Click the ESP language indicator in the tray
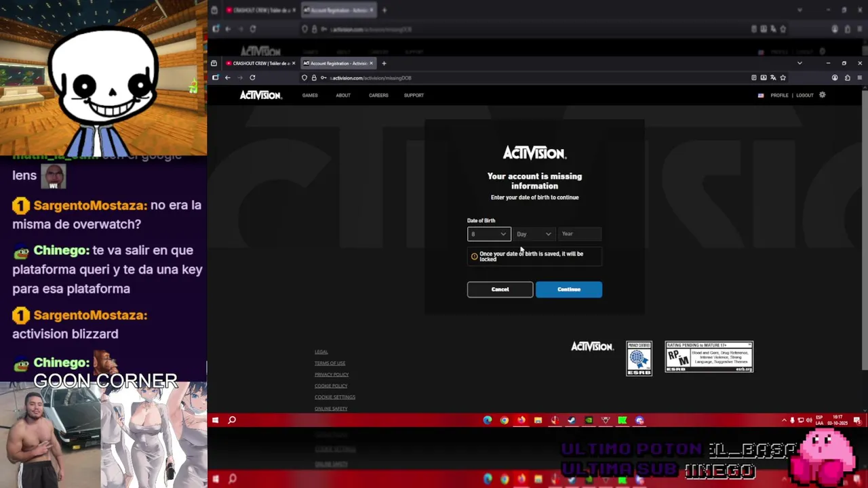Viewport: 868px width, 488px height. (x=819, y=420)
